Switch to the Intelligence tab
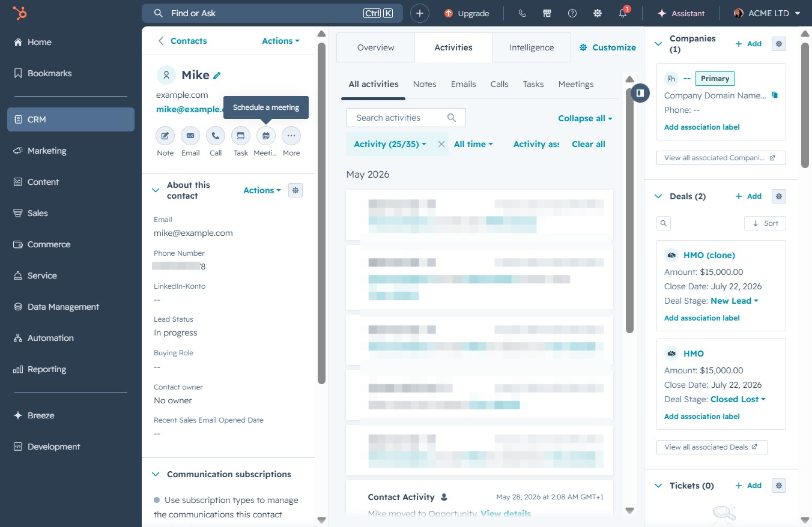 (532, 47)
